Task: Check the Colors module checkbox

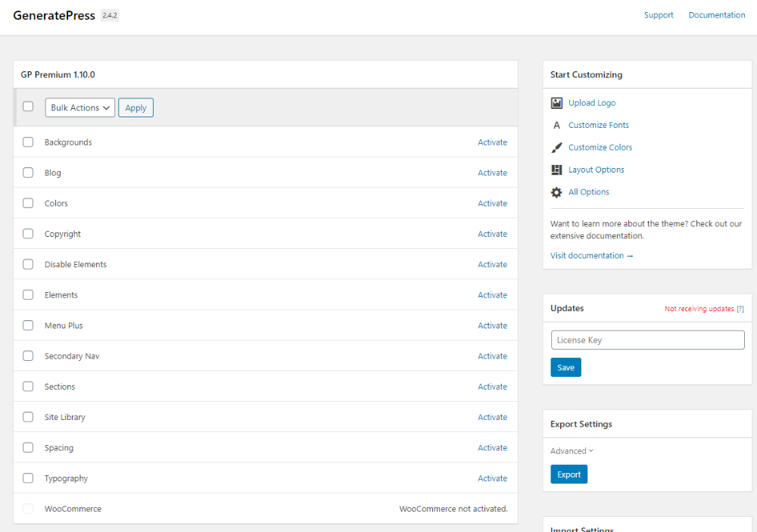Action: [28, 203]
